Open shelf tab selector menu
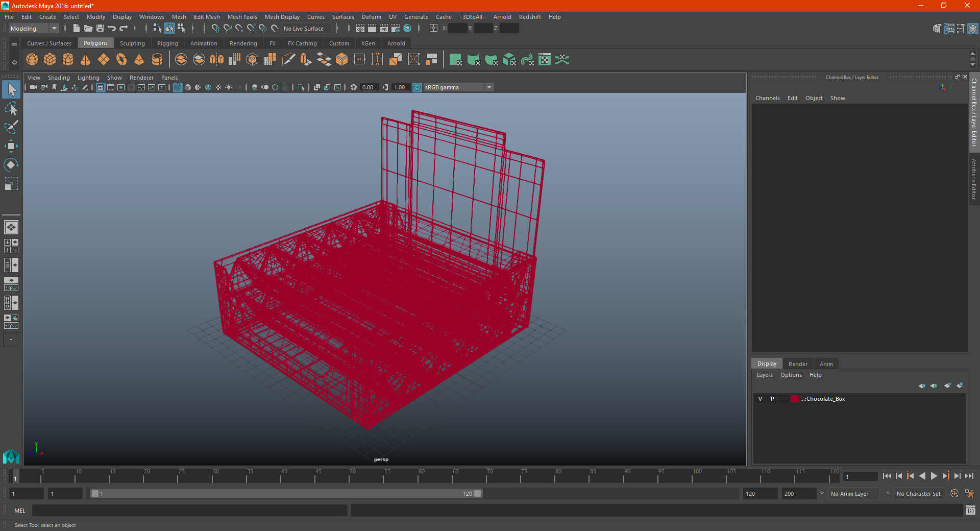980x531 pixels. pos(14,44)
